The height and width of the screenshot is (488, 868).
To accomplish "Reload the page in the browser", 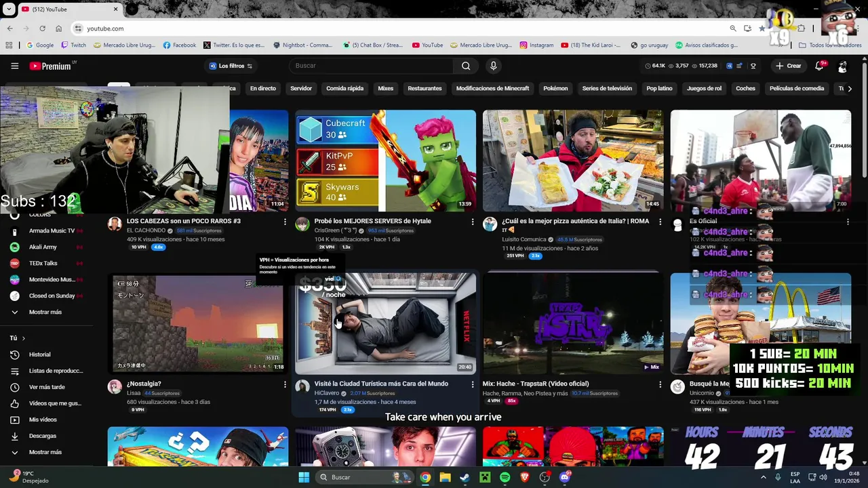I will click(42, 28).
